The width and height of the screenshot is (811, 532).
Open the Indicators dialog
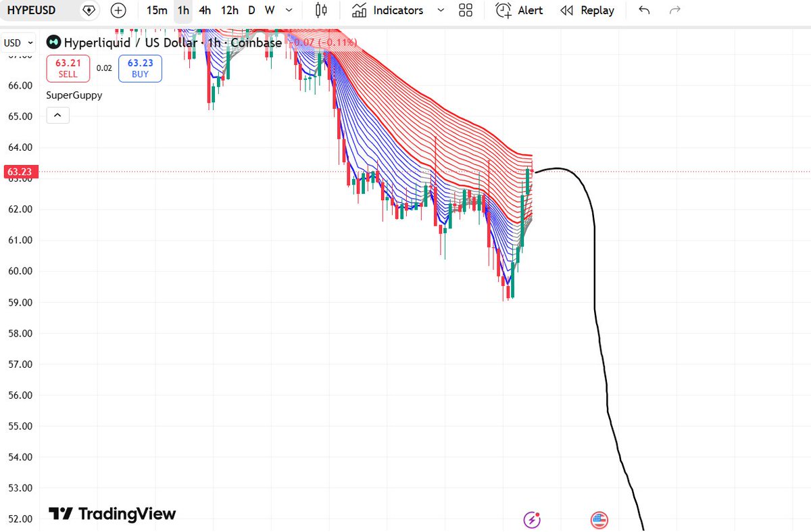[388, 11]
